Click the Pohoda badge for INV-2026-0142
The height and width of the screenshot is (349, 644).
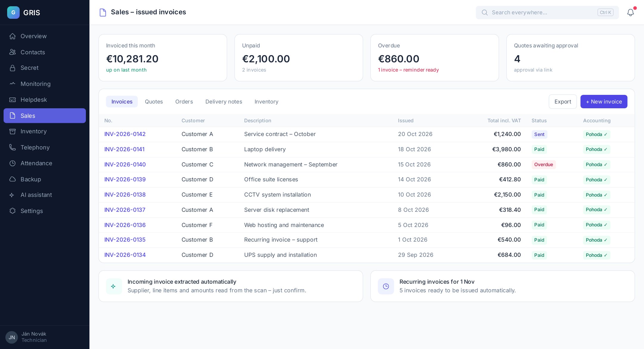[596, 135]
